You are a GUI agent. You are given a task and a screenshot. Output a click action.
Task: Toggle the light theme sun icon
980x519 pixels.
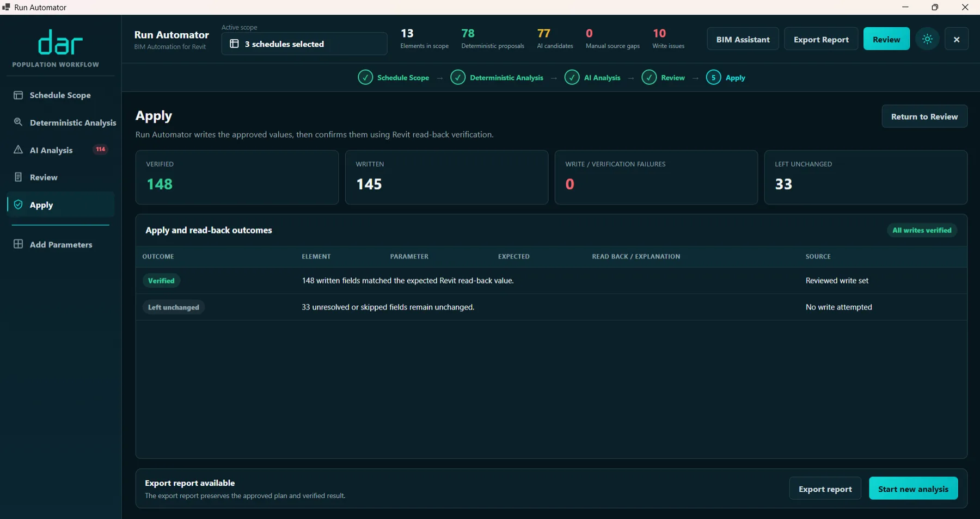[x=927, y=39]
